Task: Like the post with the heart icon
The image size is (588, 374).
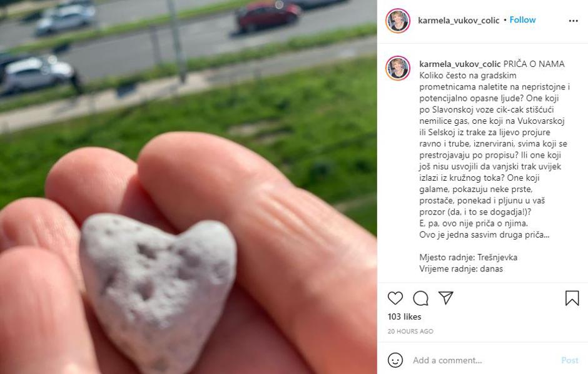Action: tap(395, 298)
